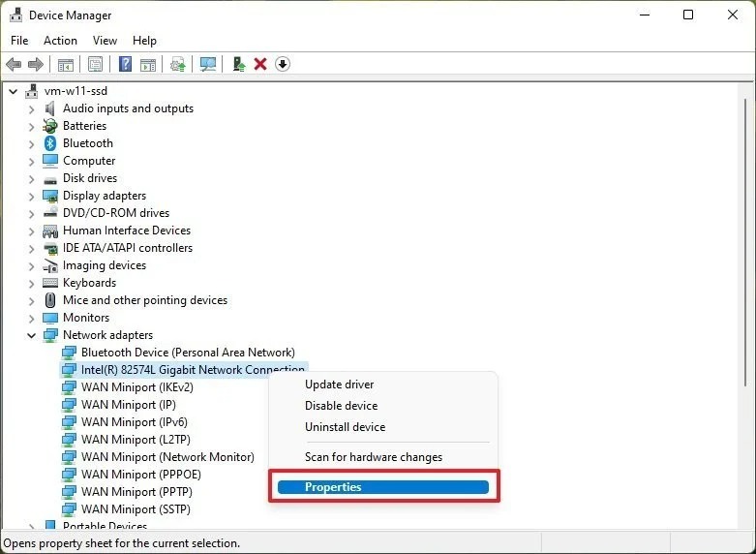Click the Imaging devices icon
This screenshot has height=554, width=756.
(x=50, y=265)
